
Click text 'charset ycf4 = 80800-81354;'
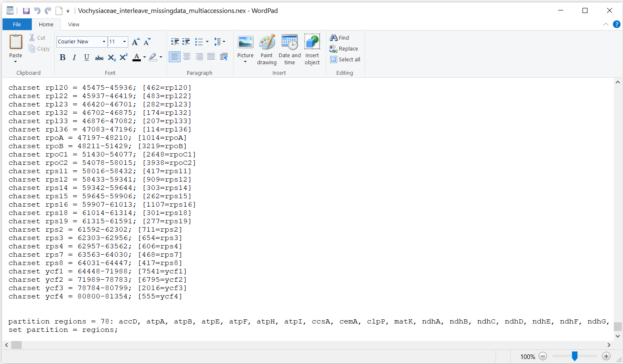[x=70, y=296]
